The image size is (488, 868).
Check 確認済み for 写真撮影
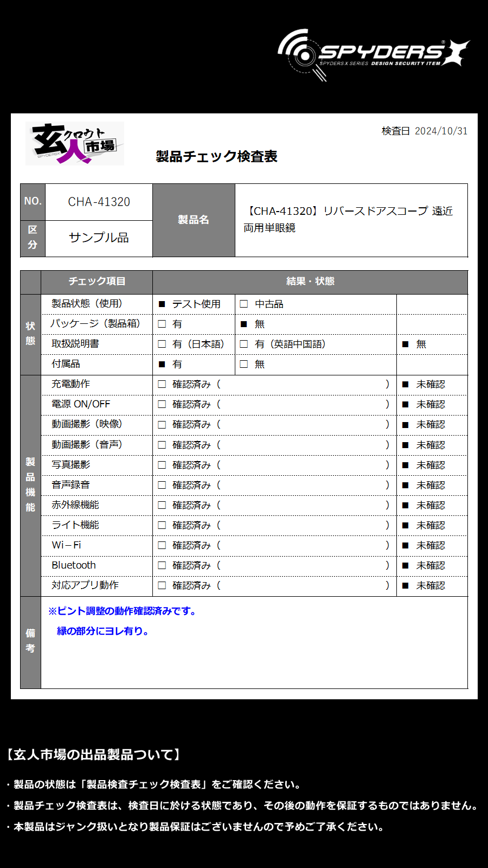pyautogui.click(x=162, y=465)
